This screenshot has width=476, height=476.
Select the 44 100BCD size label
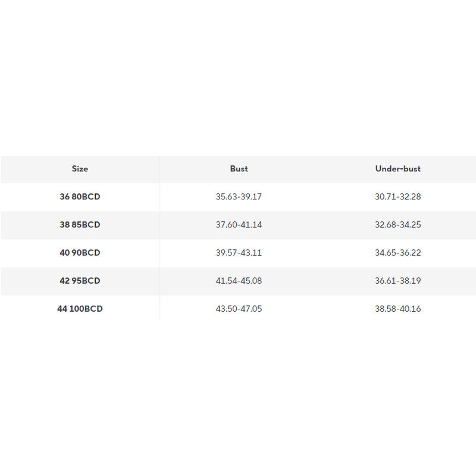point(80,309)
